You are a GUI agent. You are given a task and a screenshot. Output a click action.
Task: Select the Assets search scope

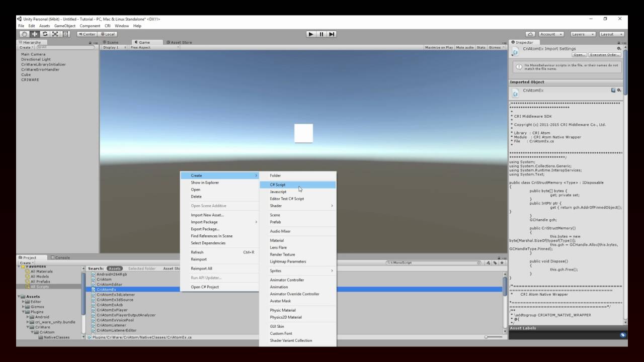pyautogui.click(x=115, y=268)
